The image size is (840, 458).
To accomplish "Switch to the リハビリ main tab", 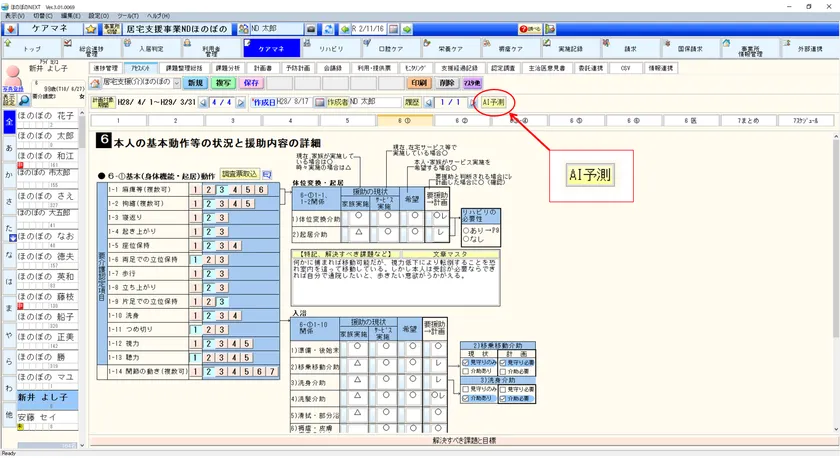I will [331, 48].
